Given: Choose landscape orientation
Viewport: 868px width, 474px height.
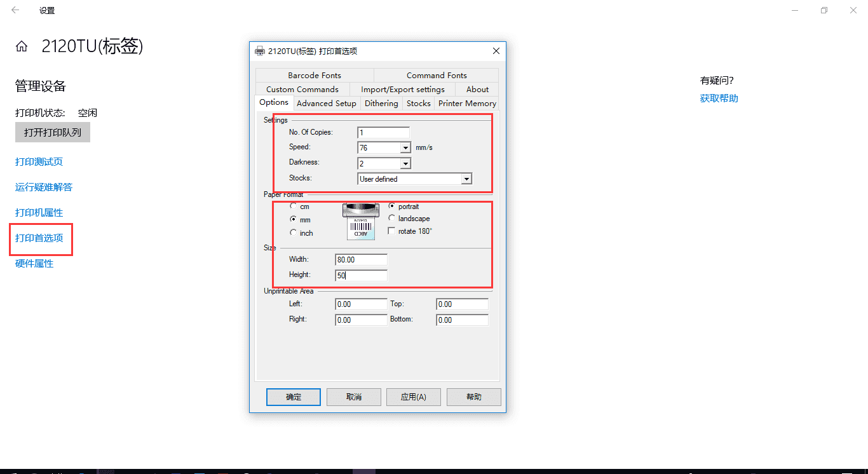Looking at the screenshot, I should click(x=392, y=219).
